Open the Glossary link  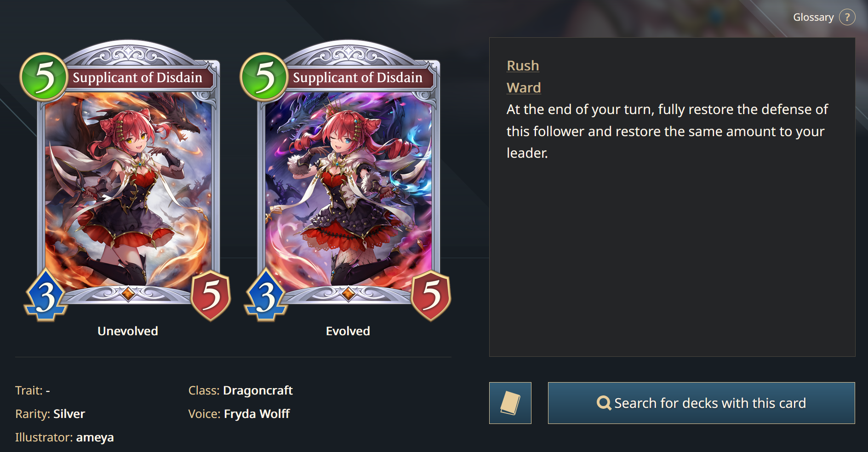pos(813,17)
